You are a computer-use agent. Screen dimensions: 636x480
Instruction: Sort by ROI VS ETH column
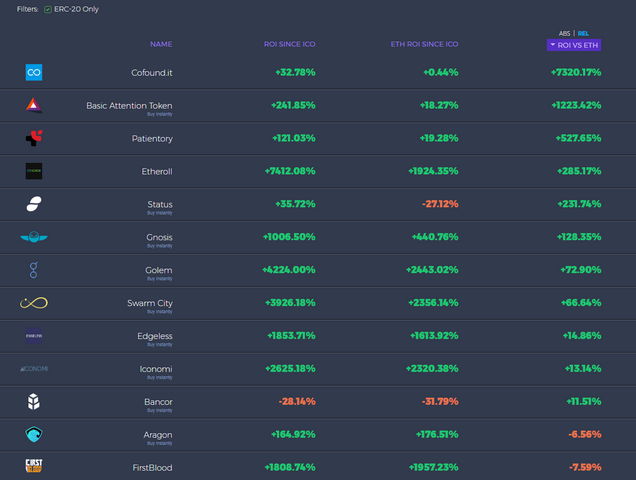(x=574, y=45)
